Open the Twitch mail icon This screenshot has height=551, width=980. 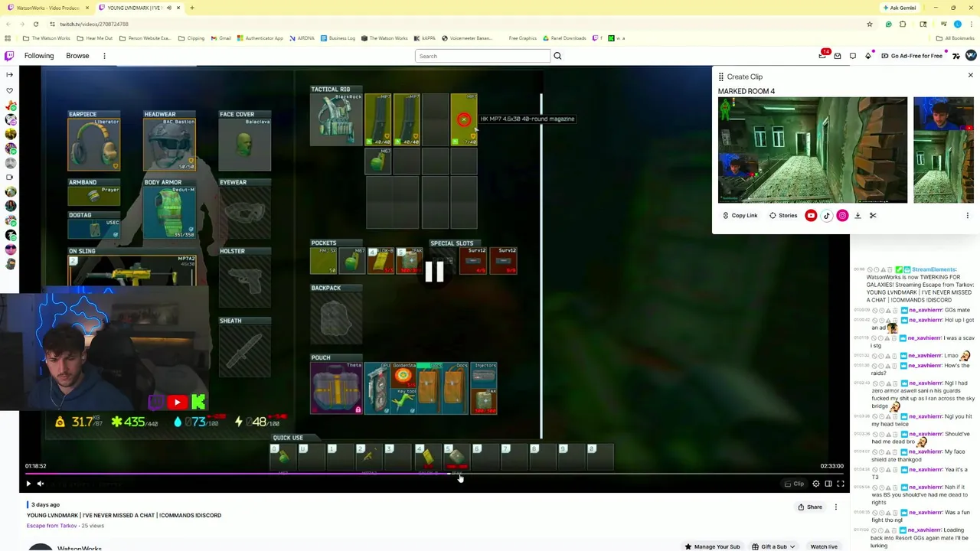pos(838,56)
